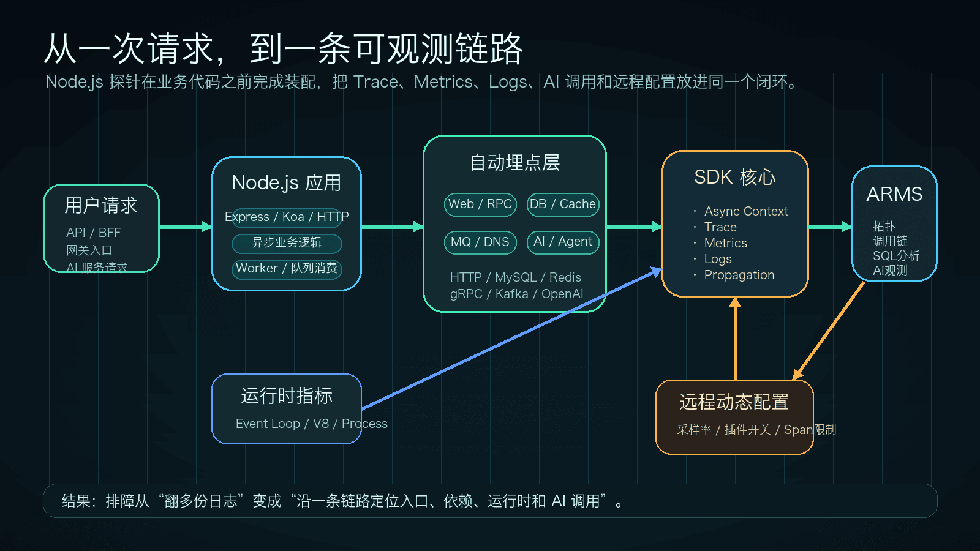Click the slide title 从一次请求，到一条可观测链路

coord(284,49)
